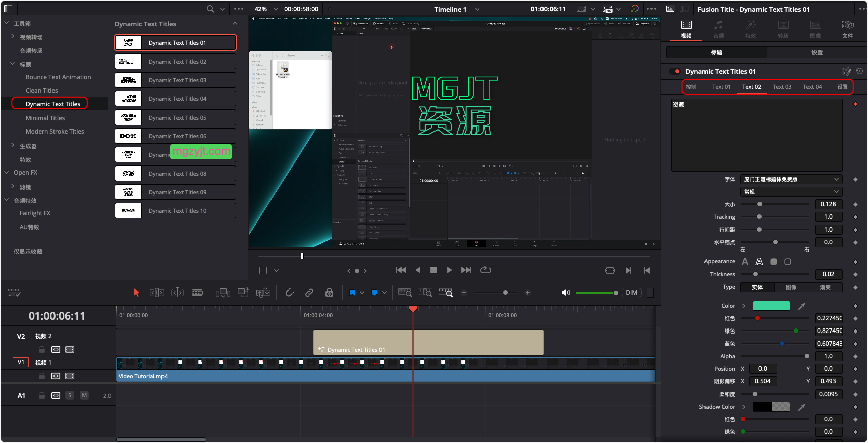868x443 pixels.
Task: Click the search magnifier in effects panel
Action: tap(210, 9)
